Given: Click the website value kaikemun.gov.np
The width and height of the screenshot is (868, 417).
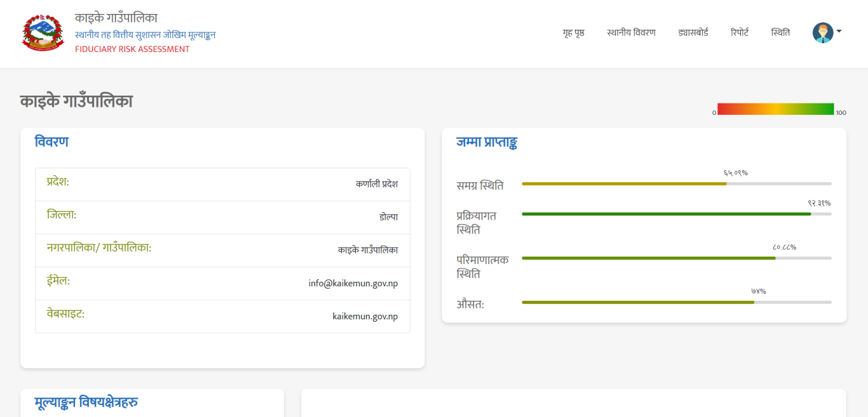Looking at the screenshot, I should (x=365, y=316).
